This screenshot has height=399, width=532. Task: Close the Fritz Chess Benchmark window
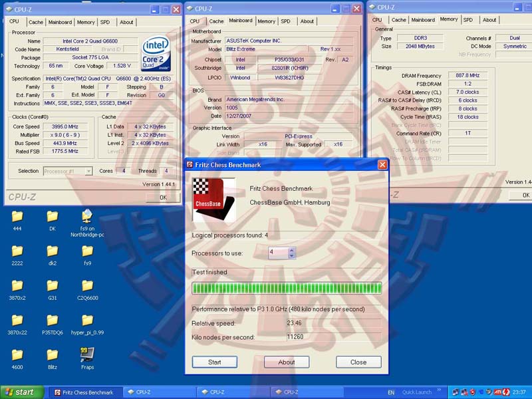tap(382, 165)
